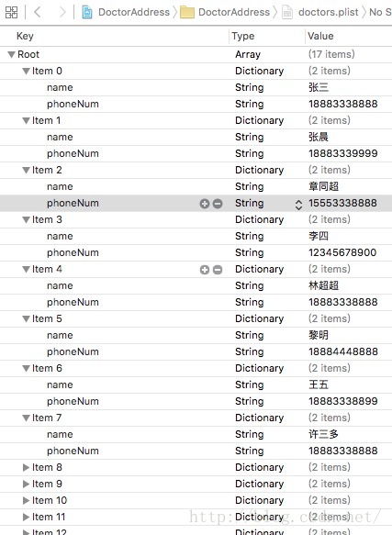Select Item 4 phoneNum key
392x535 pixels.
(73, 302)
